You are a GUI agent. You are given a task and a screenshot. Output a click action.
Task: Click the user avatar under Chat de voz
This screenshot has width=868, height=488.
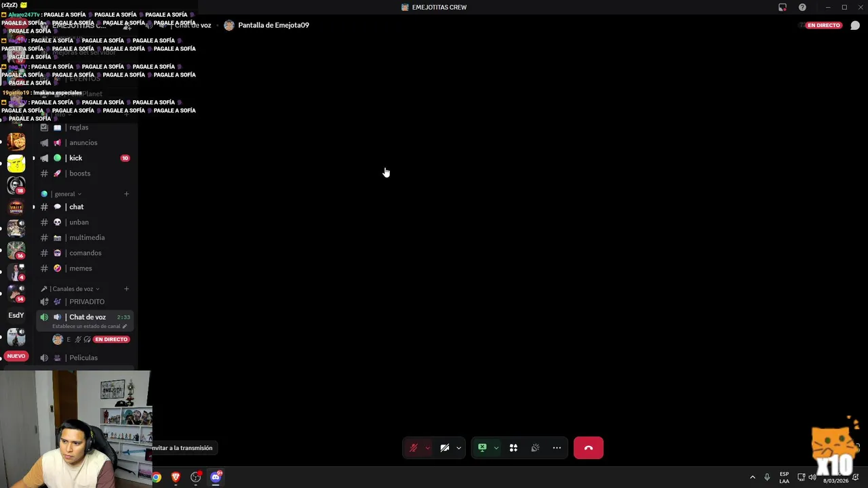click(x=58, y=340)
